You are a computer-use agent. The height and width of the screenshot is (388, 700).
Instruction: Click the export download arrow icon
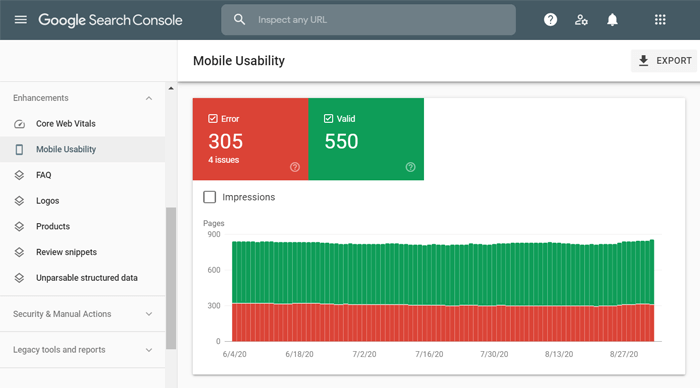point(643,61)
